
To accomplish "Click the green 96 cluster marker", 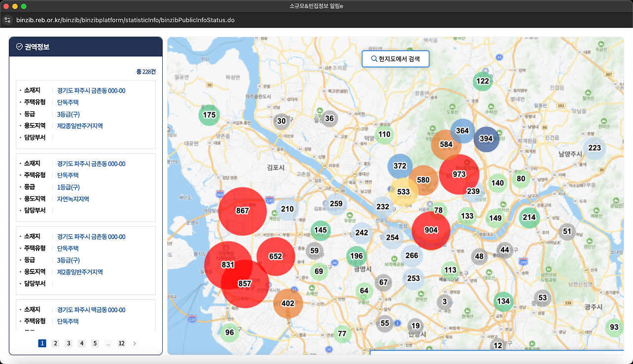I will tap(229, 332).
